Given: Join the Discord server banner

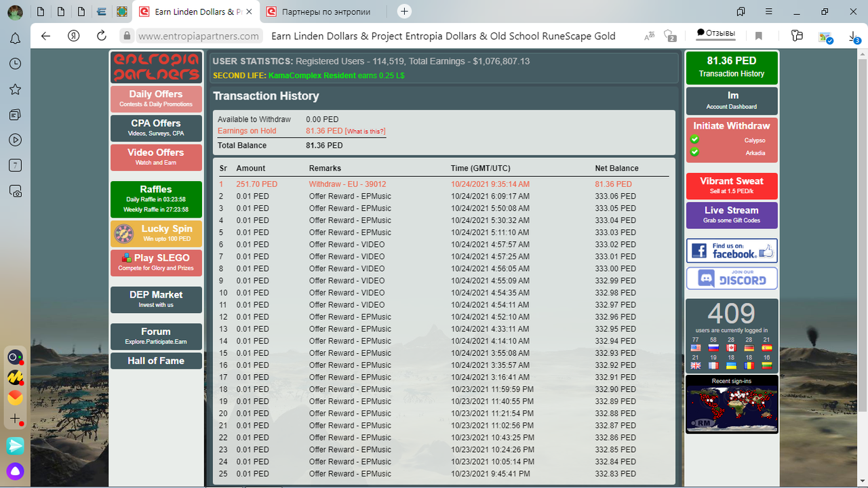Looking at the screenshot, I should click(732, 279).
